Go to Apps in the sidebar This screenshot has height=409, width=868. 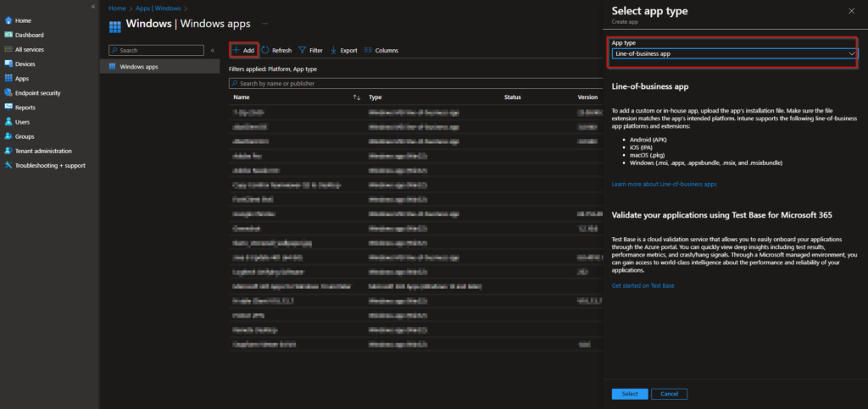(17, 79)
